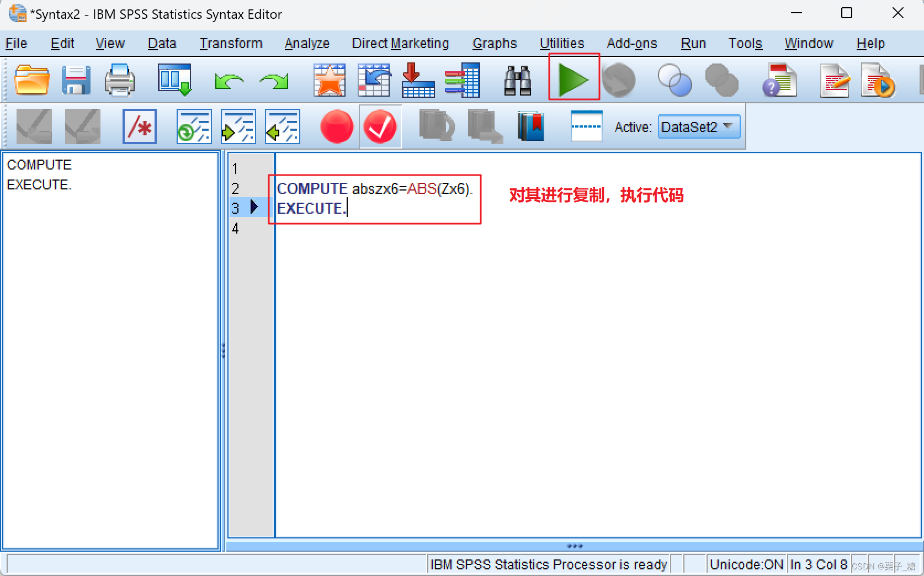
Task: Click line number 1 in gutter
Action: 235,168
